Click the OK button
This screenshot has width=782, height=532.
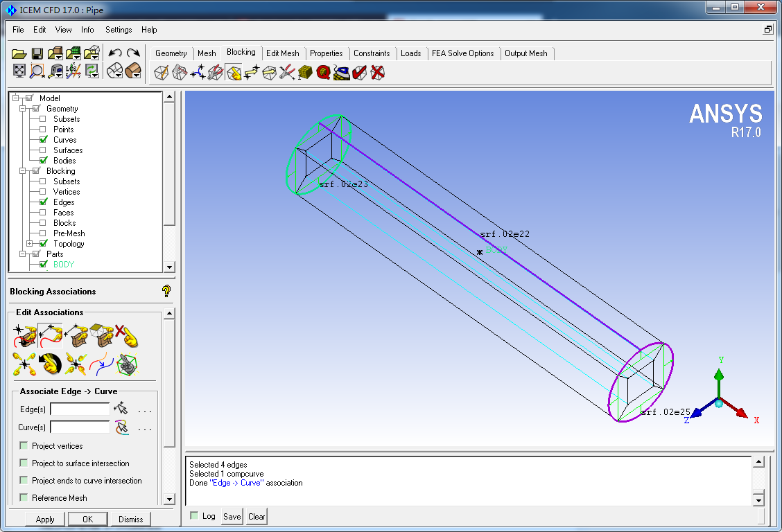click(x=88, y=519)
